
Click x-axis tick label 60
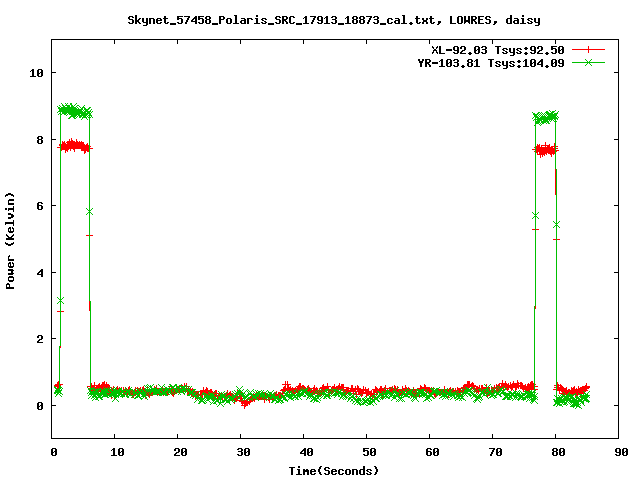point(432,452)
